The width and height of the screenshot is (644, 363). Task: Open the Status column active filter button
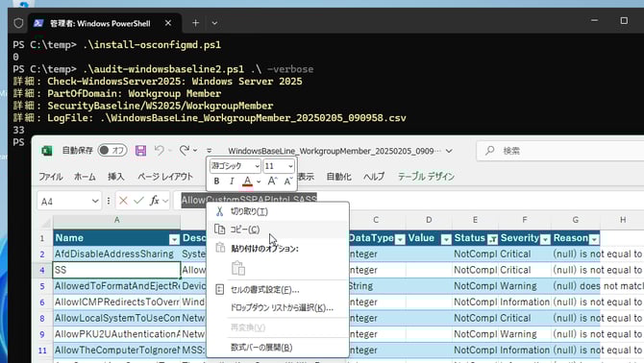tap(492, 239)
